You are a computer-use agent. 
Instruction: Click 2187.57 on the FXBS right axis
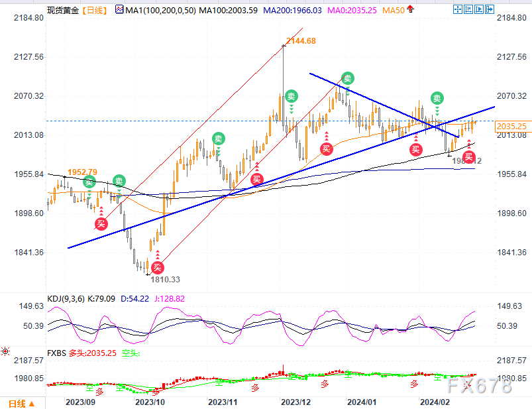pyautogui.click(x=511, y=360)
